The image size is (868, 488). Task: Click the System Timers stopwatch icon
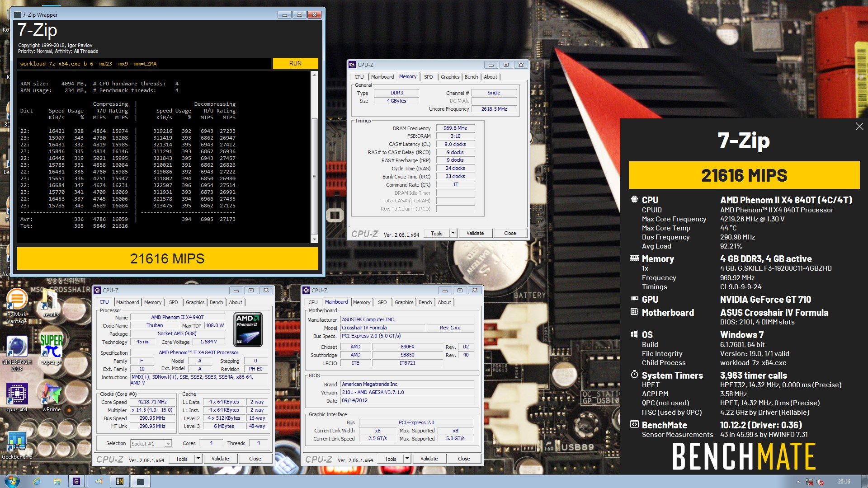634,375
